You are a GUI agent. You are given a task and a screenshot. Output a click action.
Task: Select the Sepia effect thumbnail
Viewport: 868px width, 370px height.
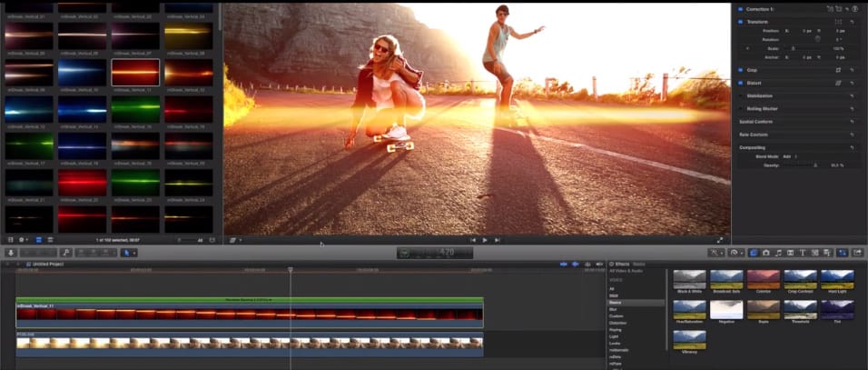764,310
